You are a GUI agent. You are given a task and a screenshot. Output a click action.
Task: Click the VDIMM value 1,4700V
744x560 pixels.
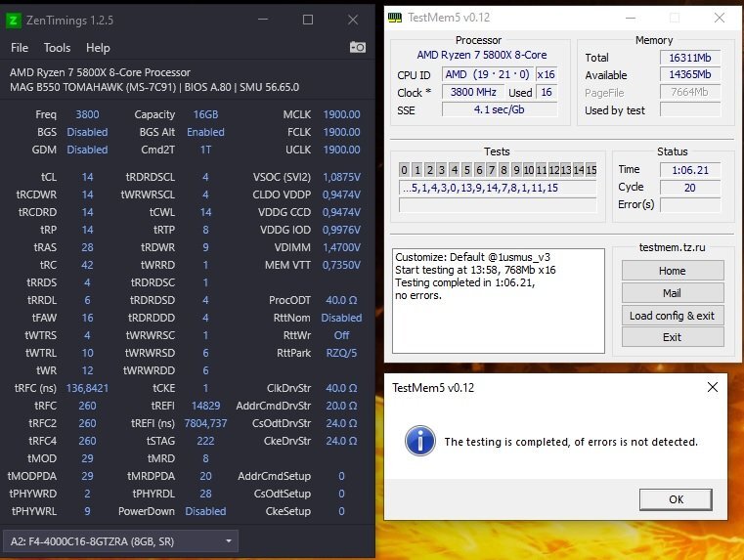(341, 247)
